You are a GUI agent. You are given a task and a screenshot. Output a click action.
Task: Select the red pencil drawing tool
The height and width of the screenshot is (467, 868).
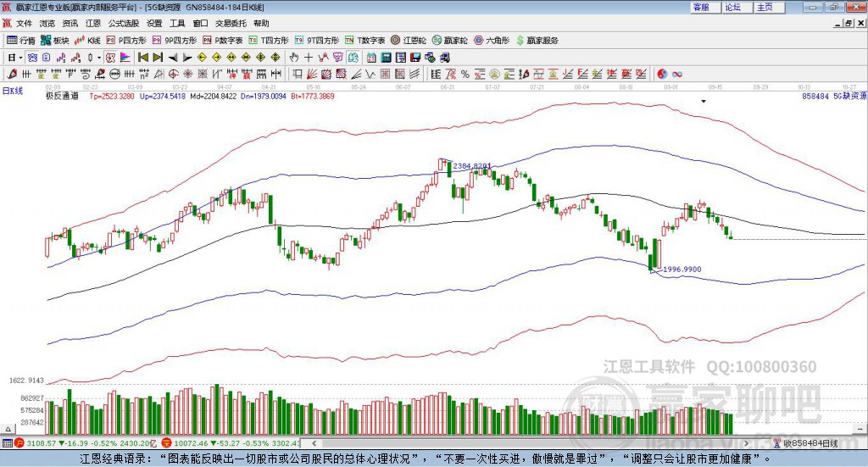tap(12, 74)
